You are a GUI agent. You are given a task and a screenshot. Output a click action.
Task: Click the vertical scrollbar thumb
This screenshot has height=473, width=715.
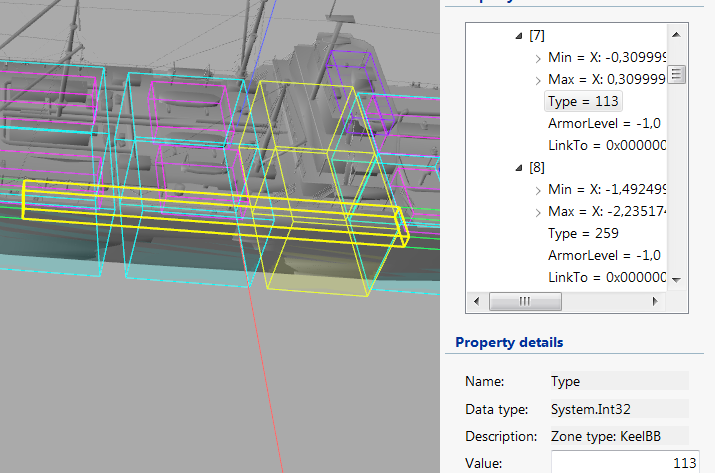pos(676,75)
